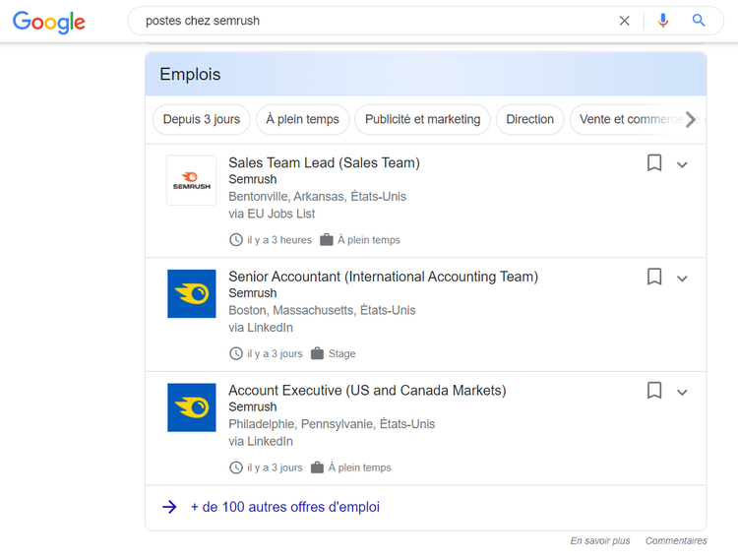Show more filter chips with right arrow

tap(691, 119)
